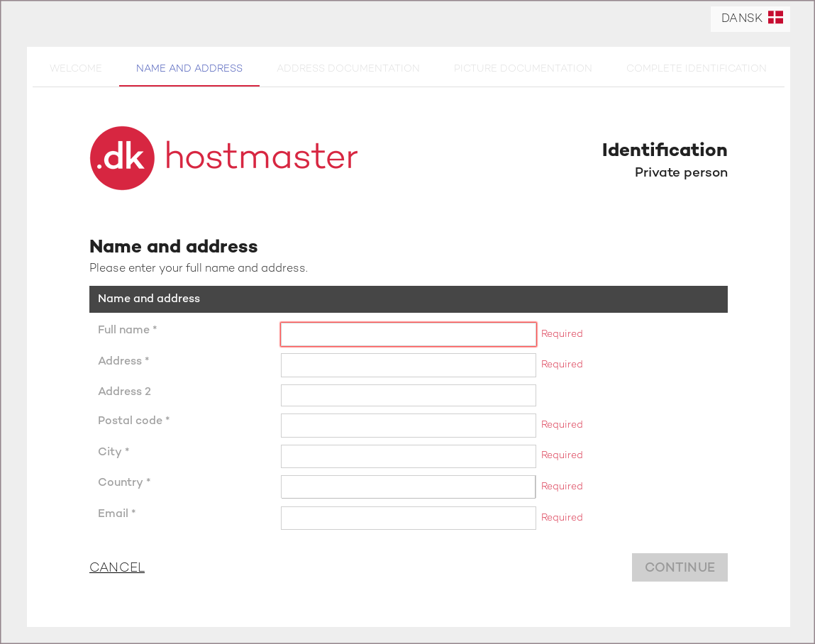
Task: Jump to Complete Identification tab
Action: point(696,69)
